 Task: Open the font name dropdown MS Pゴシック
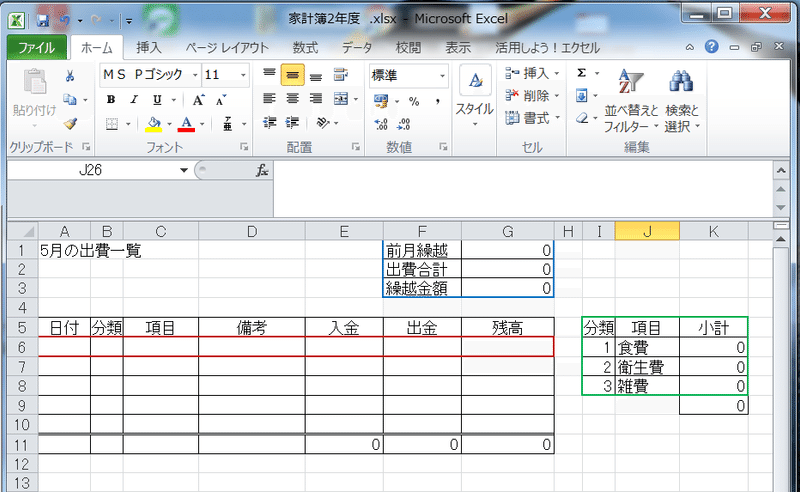click(195, 75)
